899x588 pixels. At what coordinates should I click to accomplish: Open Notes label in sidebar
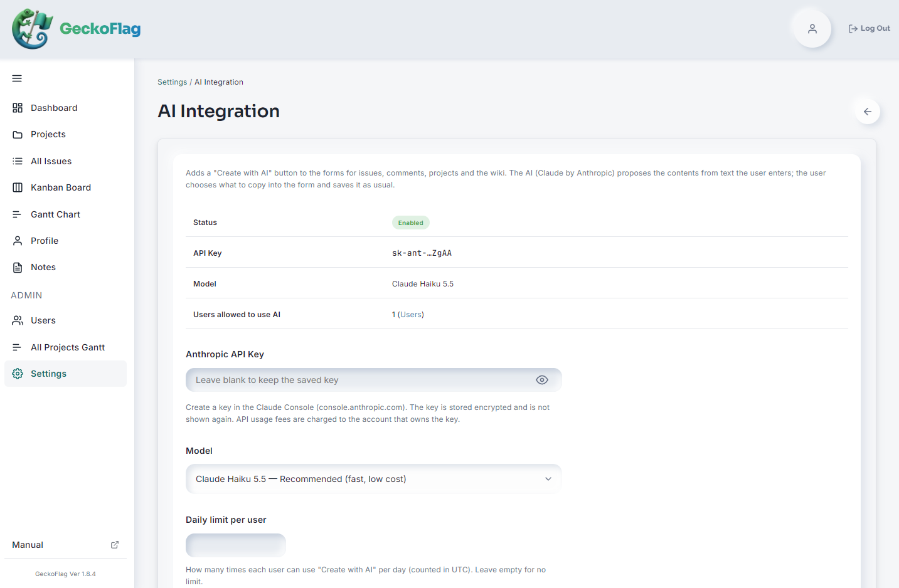pos(43,267)
